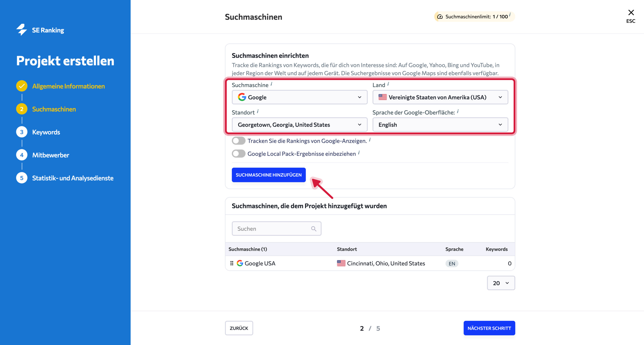The width and height of the screenshot is (644, 345).
Task: Click the Keywords column header
Action: point(496,249)
